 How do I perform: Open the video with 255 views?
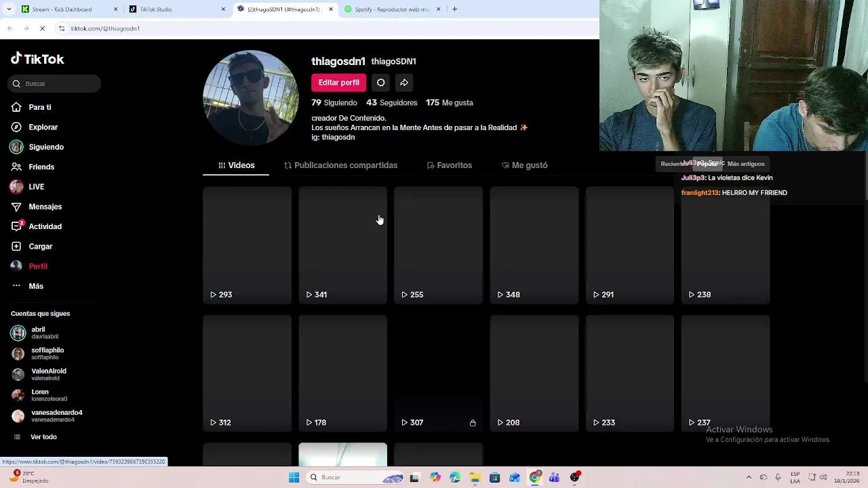pos(439,245)
